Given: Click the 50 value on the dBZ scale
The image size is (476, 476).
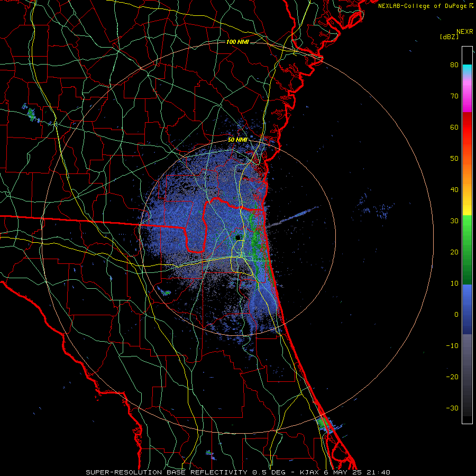Looking at the screenshot, I should tap(454, 159).
